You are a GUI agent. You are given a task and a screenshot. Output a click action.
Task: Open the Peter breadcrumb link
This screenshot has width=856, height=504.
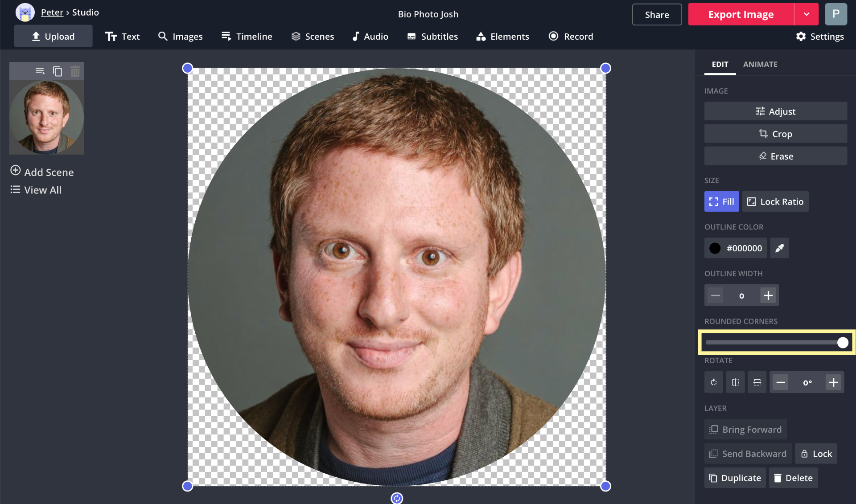(52, 12)
